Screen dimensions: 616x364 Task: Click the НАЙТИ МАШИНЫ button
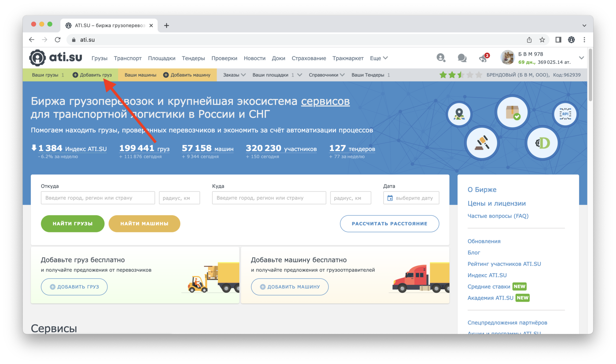[x=144, y=224]
